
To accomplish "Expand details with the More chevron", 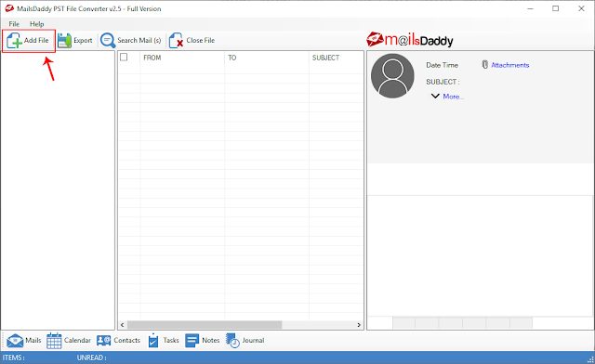I will tap(435, 96).
